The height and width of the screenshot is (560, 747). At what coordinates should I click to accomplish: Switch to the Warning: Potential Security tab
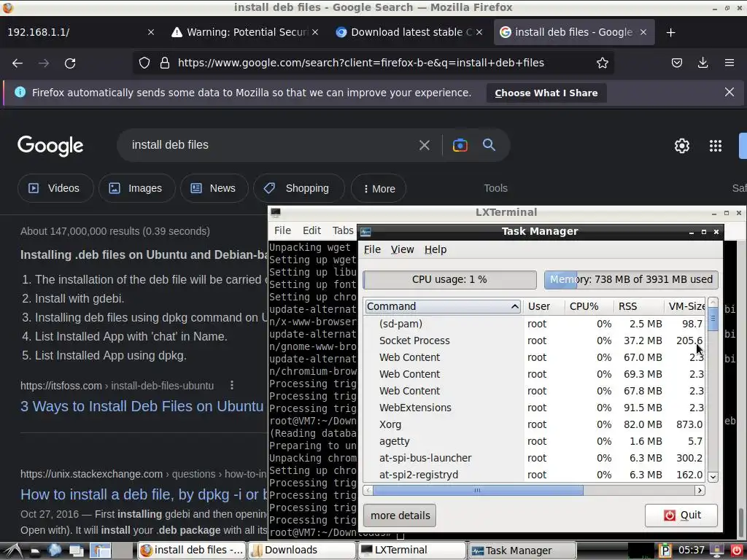(244, 32)
